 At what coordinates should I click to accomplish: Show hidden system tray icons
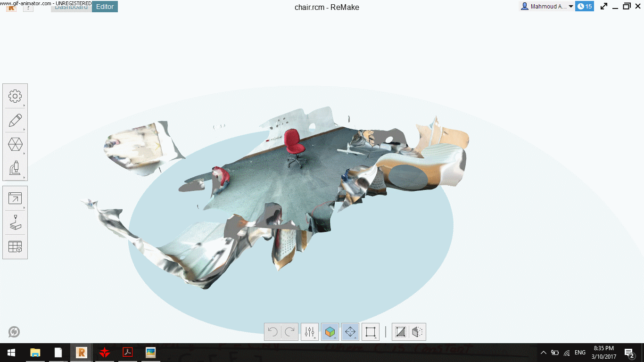543,353
